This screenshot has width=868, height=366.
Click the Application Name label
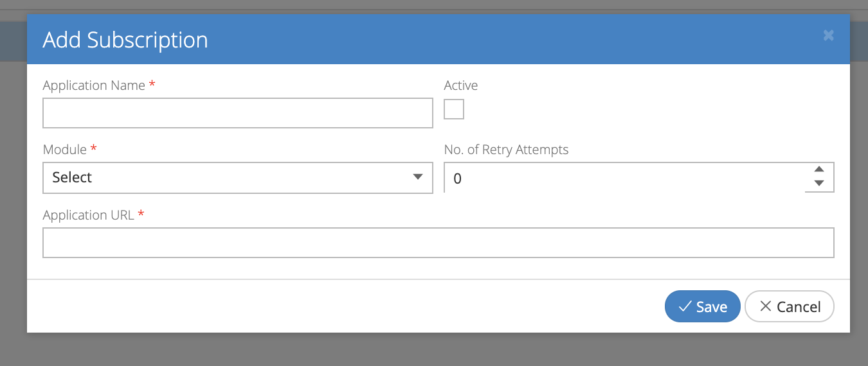(x=94, y=85)
